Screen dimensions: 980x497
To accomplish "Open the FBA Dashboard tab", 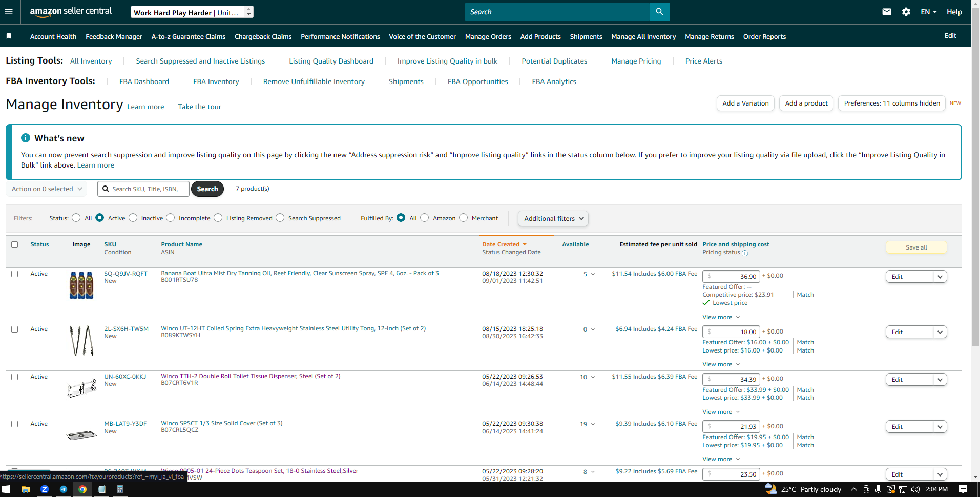I will [x=144, y=81].
